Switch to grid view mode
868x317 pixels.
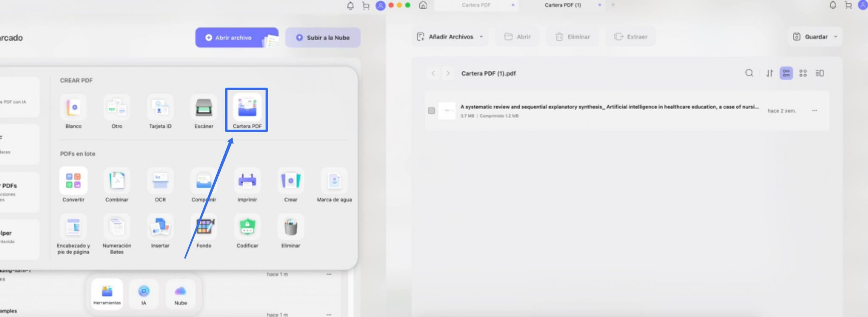pyautogui.click(x=803, y=73)
